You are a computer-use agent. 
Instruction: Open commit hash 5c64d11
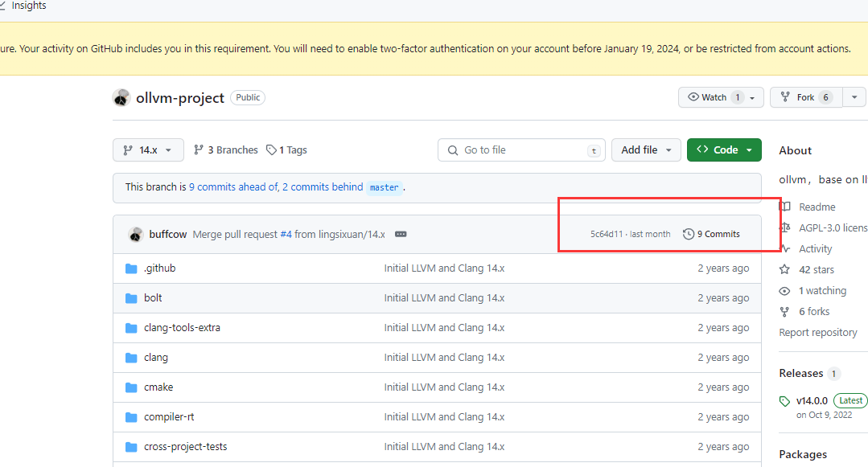coord(607,234)
